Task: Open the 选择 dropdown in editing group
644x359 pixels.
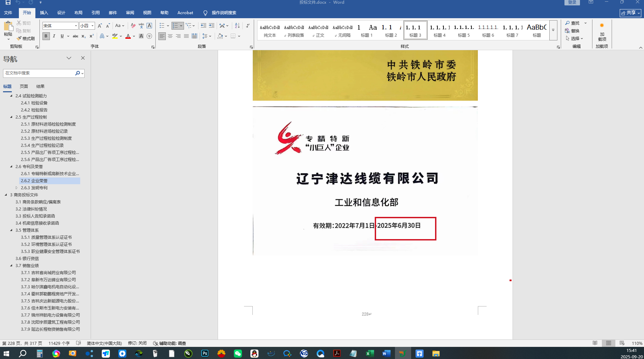Action: [575, 38]
